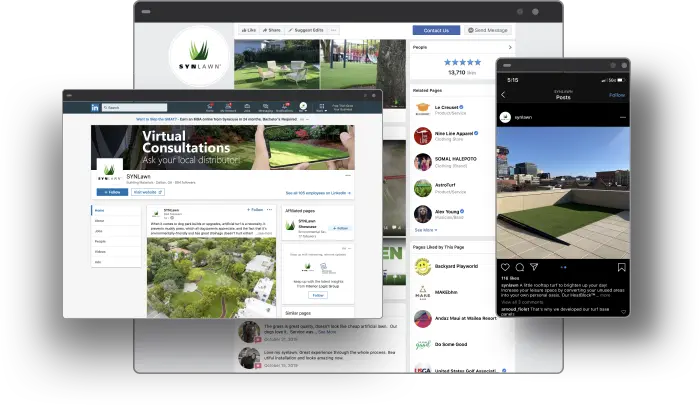Open the SYNLawn Facebook profile logo

(x=199, y=57)
